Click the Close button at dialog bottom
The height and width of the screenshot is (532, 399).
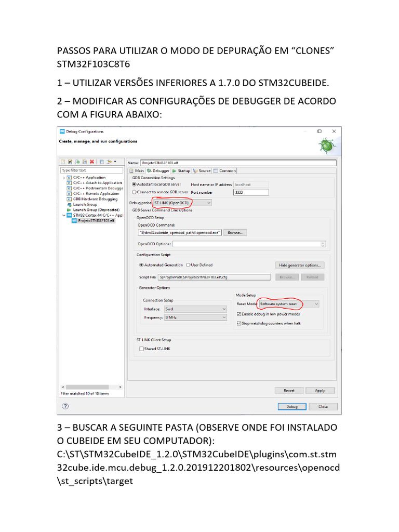[x=323, y=406]
